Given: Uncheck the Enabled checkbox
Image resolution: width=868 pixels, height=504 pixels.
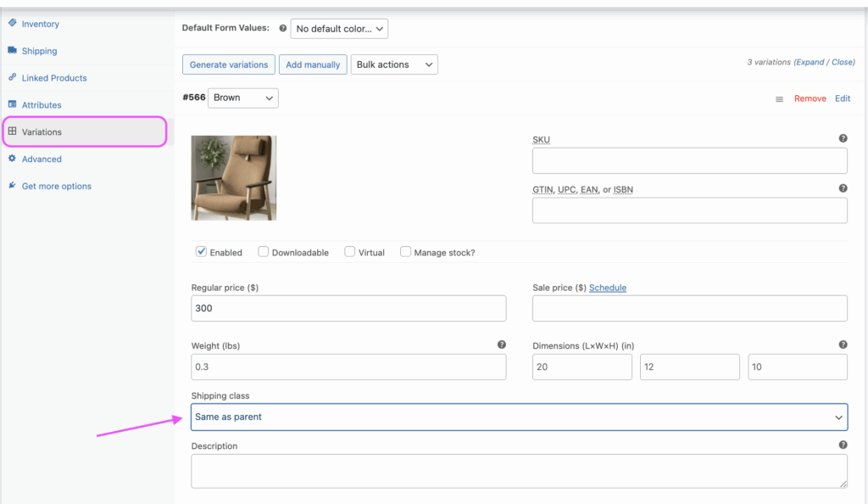Looking at the screenshot, I should [x=202, y=252].
